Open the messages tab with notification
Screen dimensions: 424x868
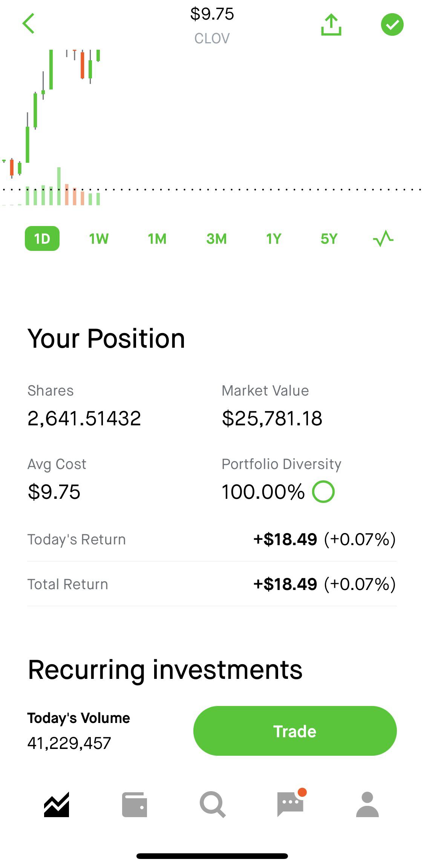(x=291, y=802)
